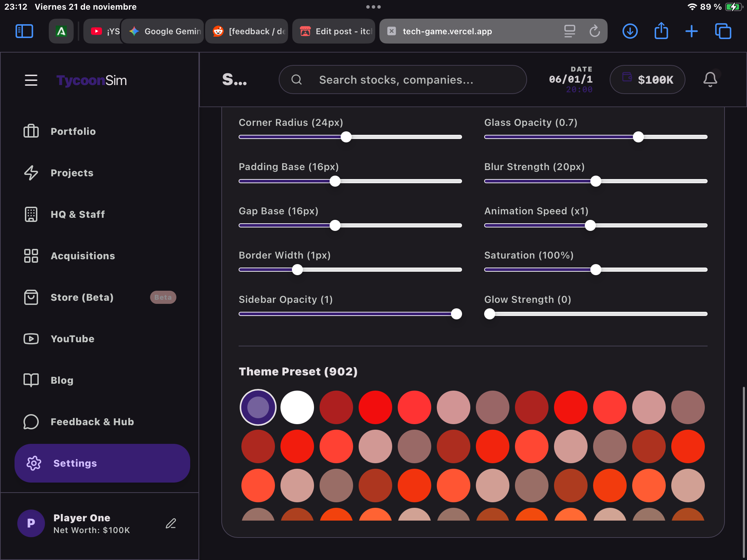Open the hamburger menu next to TycoonSim
The width and height of the screenshot is (747, 560).
click(x=31, y=80)
